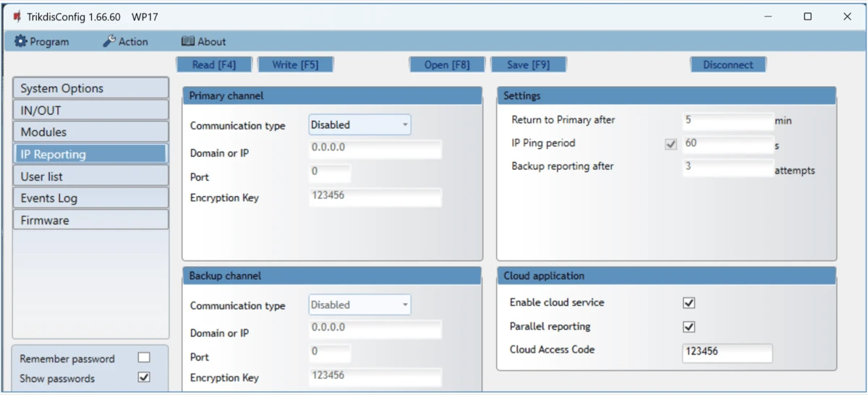Switch to the System Options tab
The width and height of the screenshot is (868, 395).
[x=90, y=88]
